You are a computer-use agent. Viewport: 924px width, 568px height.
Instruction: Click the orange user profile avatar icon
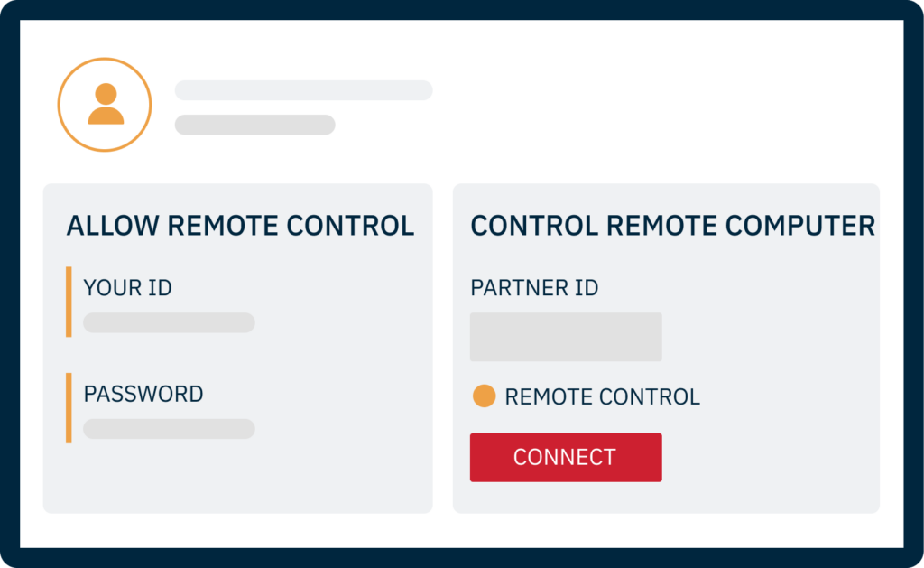tap(105, 105)
